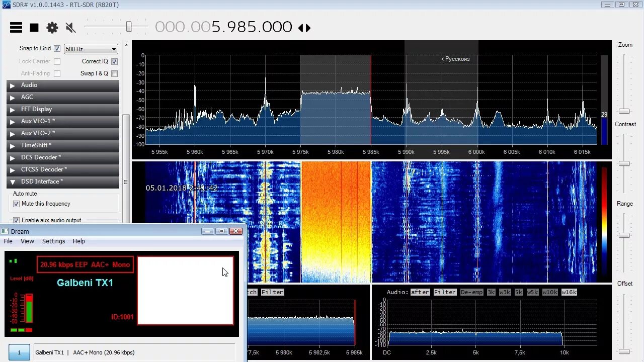Click the white slideshow area in Dream
The width and height of the screenshot is (644, 362).
[x=185, y=291]
